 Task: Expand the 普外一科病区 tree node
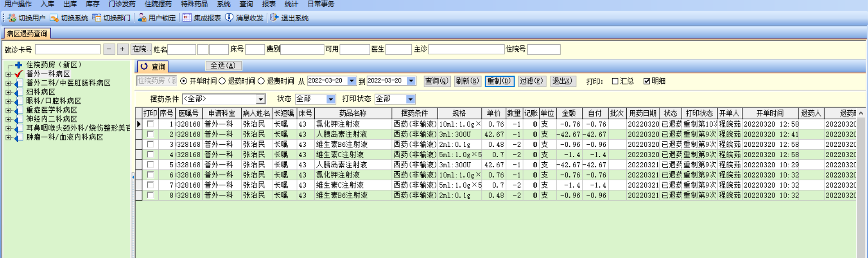click(8, 74)
